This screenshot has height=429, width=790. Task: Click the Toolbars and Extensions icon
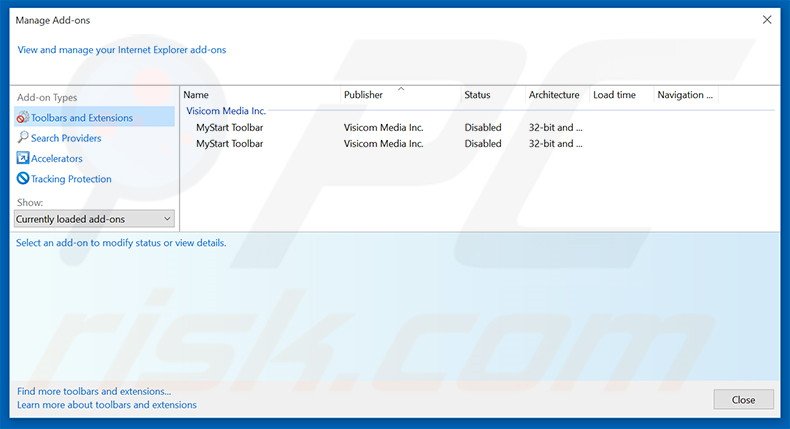tap(23, 117)
